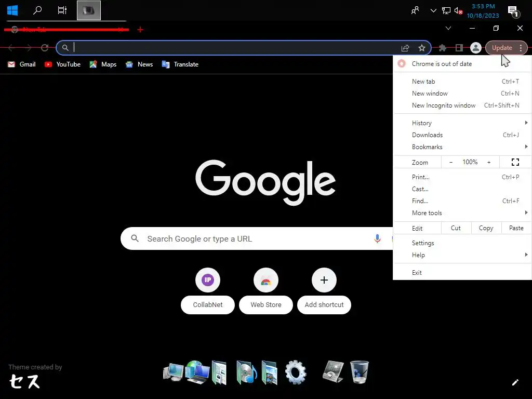Open Windows search magnifier in taskbar
The width and height of the screenshot is (532, 399).
(x=37, y=10)
